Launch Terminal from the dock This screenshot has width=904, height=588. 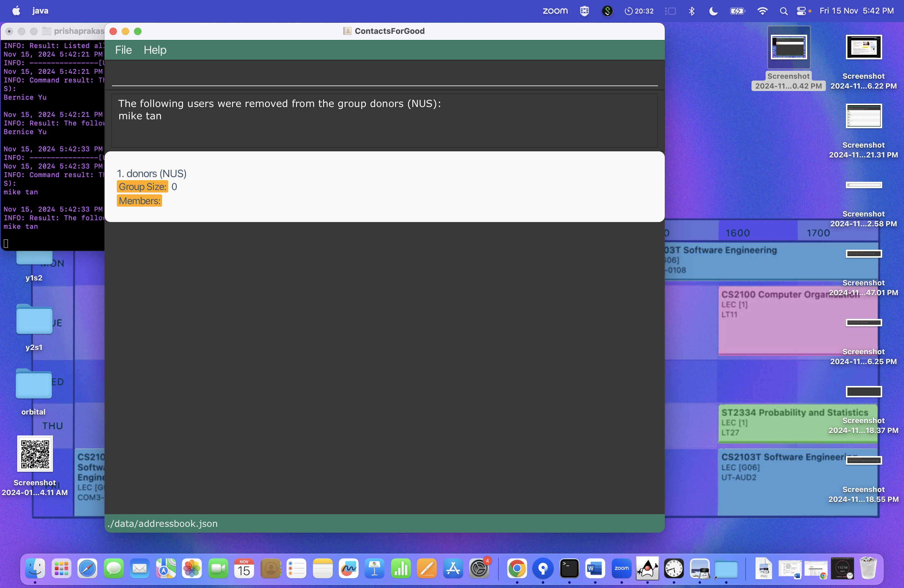point(569,569)
